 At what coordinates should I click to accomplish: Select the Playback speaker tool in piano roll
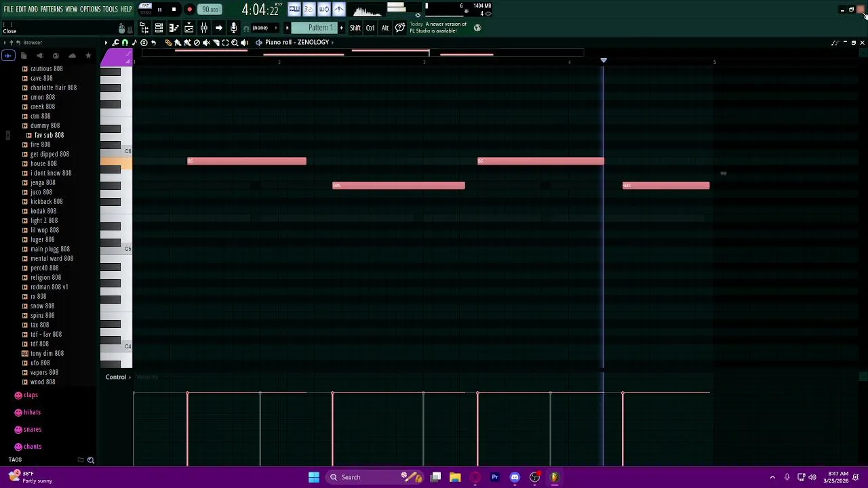[244, 43]
